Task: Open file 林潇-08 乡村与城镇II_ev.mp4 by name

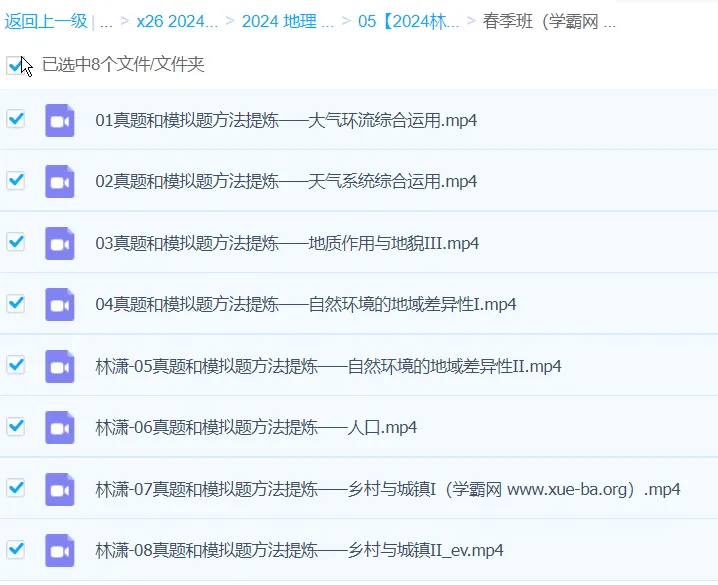Action: 299,551
